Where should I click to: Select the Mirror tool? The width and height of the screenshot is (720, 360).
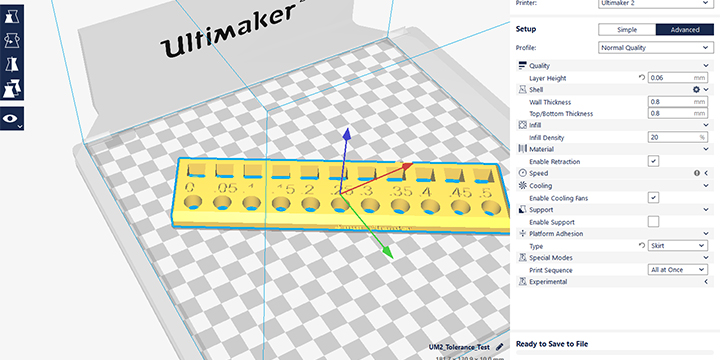click(11, 64)
